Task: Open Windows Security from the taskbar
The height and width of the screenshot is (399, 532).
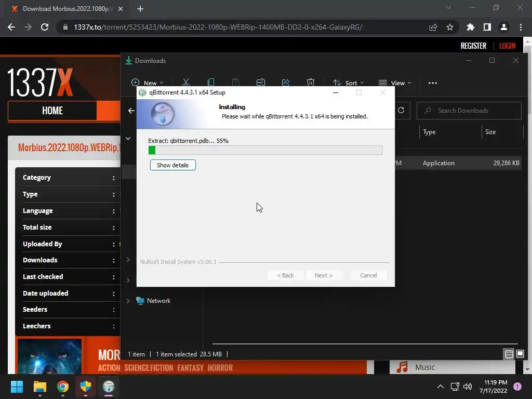Action: click(x=86, y=387)
